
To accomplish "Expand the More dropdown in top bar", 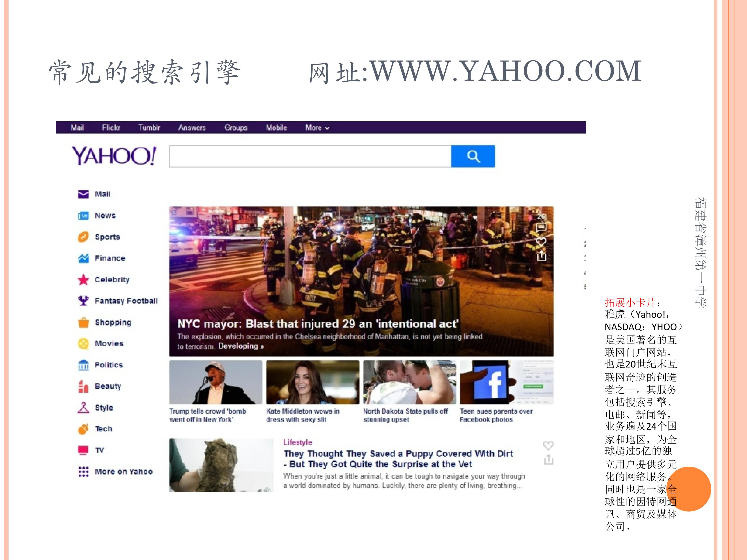I will pyautogui.click(x=317, y=128).
